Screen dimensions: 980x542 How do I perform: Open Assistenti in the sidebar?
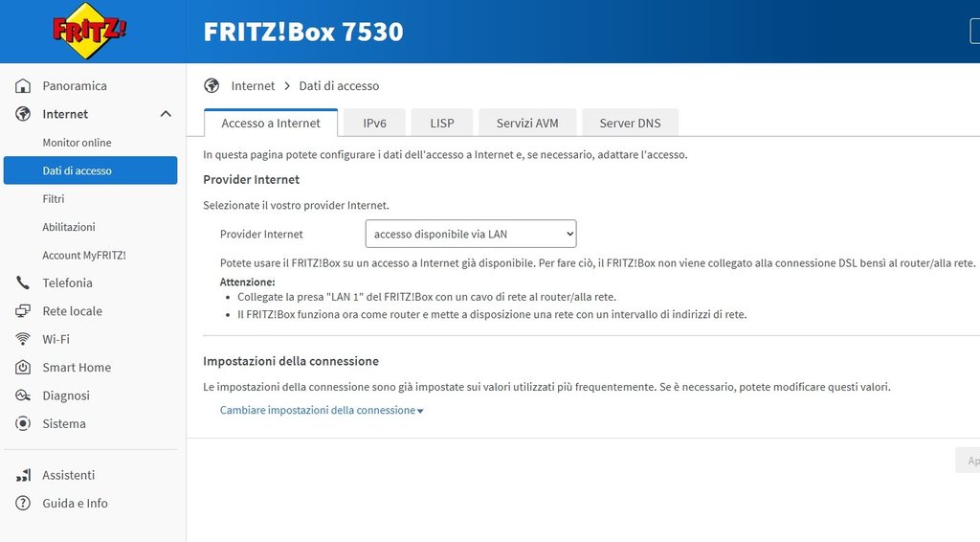pyautogui.click(x=69, y=475)
